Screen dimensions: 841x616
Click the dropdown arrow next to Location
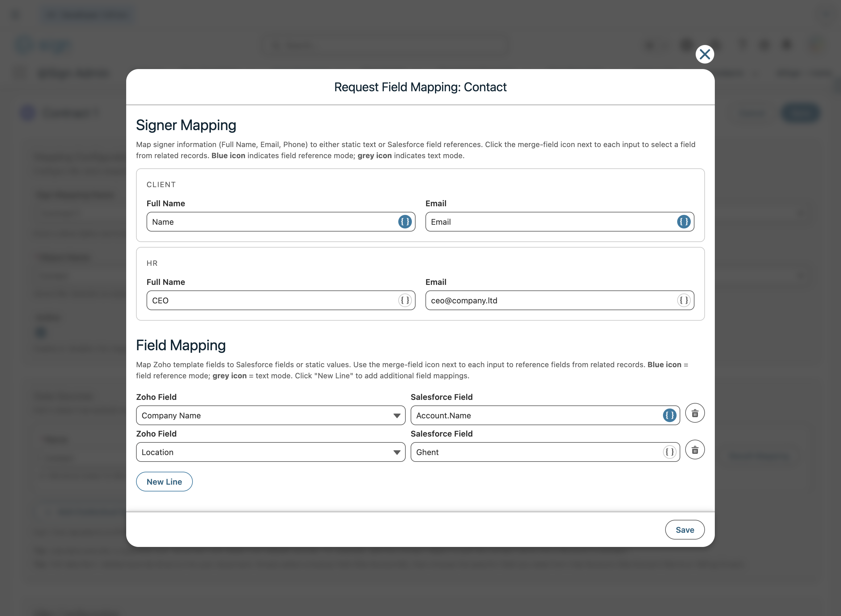[397, 453]
